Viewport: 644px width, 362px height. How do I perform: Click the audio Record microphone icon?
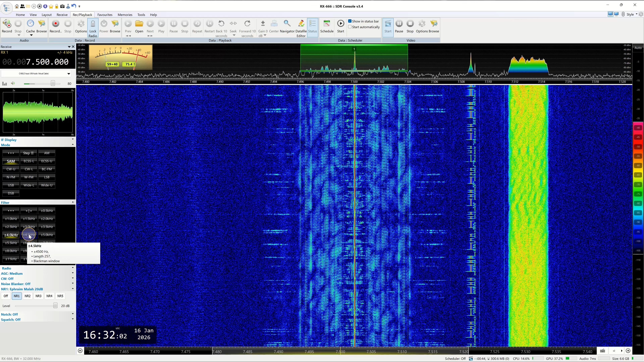coord(7,24)
